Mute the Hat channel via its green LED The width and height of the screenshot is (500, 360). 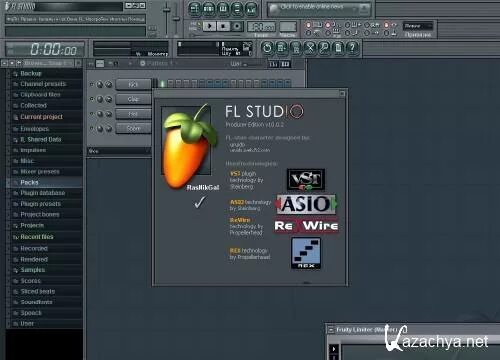(91, 114)
